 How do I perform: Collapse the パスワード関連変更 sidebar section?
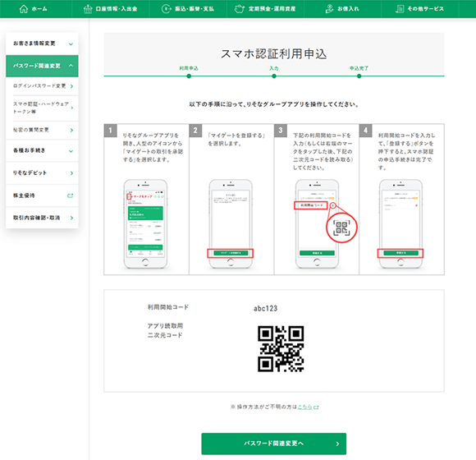42,66
